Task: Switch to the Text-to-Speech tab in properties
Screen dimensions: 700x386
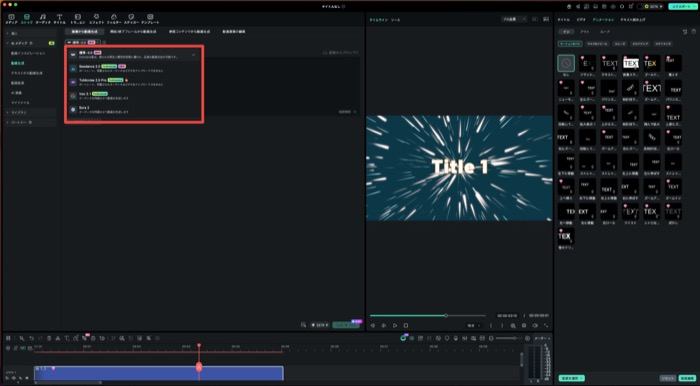Action: click(633, 20)
